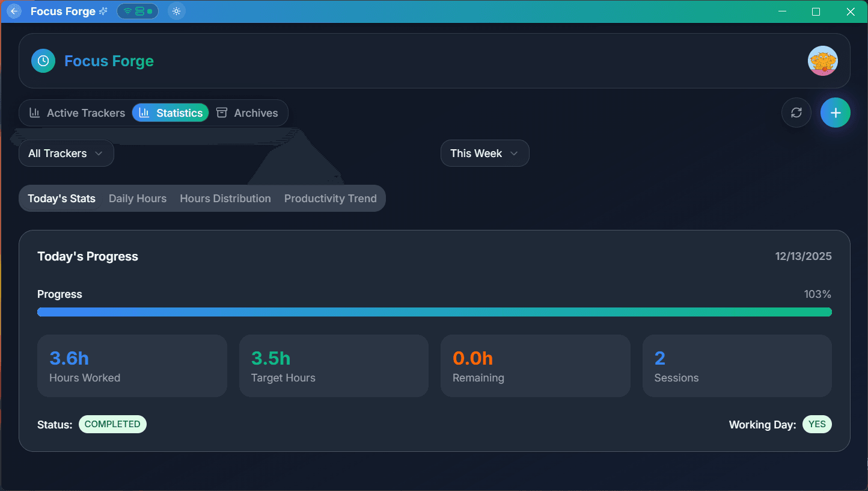This screenshot has height=491, width=868.
Task: Open the theme brightness icon in the title bar
Action: 176,11
